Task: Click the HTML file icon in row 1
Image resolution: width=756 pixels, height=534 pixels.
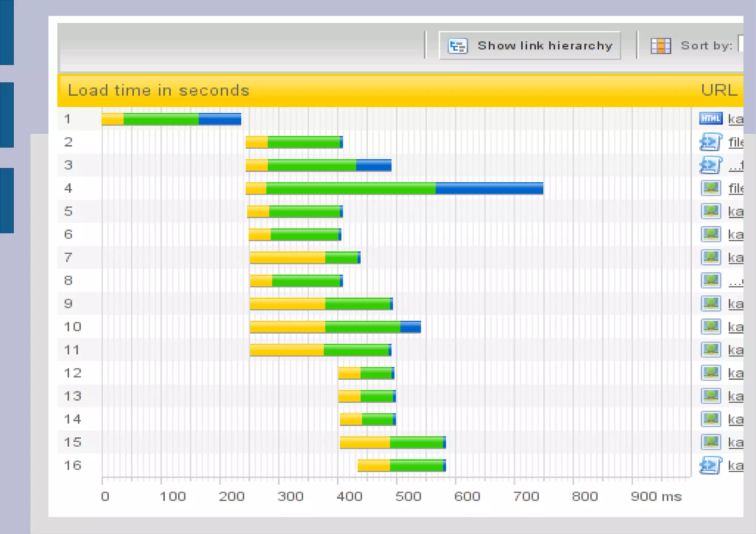Action: point(711,118)
